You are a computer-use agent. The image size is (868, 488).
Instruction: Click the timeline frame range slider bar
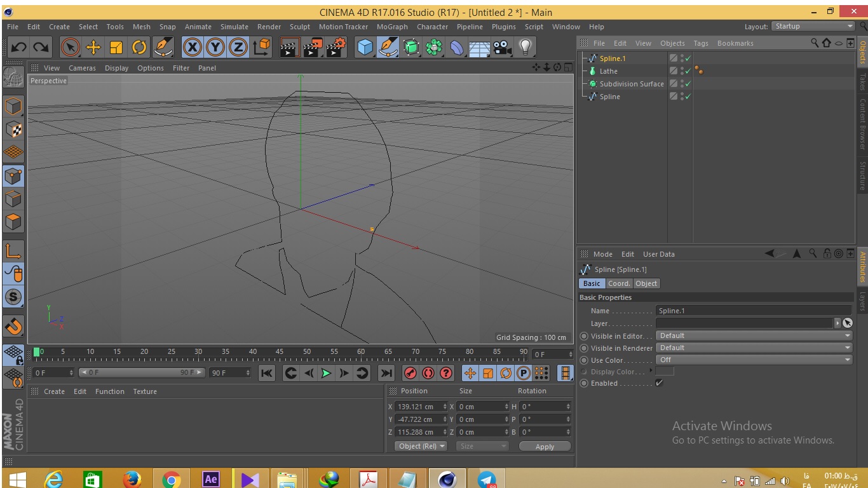(x=142, y=372)
